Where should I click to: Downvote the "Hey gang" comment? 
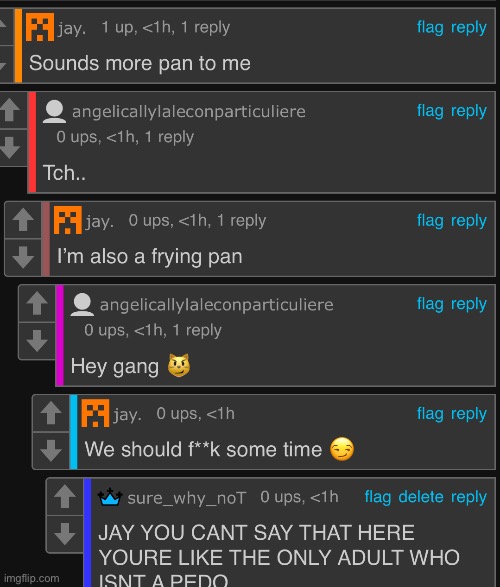[x=37, y=340]
